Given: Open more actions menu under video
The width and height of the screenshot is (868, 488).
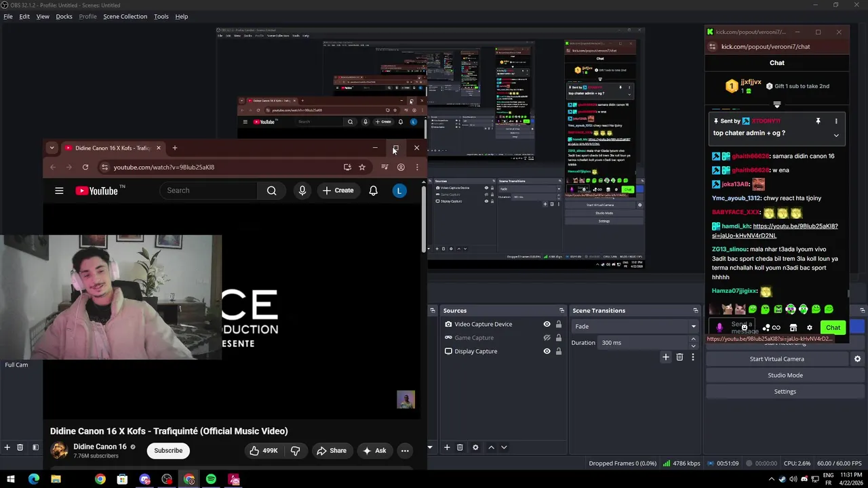Looking at the screenshot, I should click(405, 451).
